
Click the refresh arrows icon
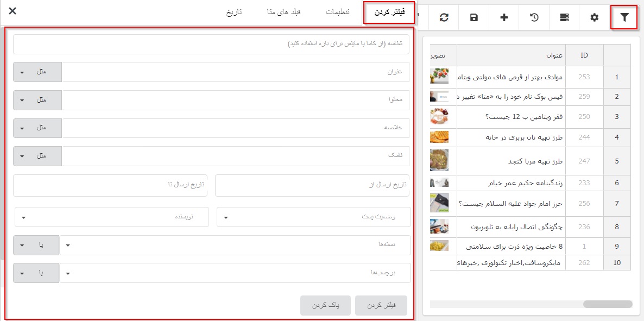(x=444, y=17)
